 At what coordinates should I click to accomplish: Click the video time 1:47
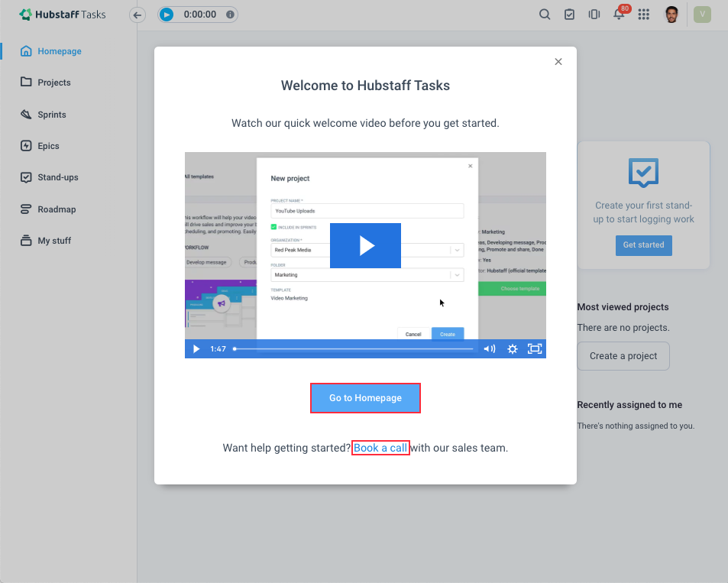click(x=218, y=349)
